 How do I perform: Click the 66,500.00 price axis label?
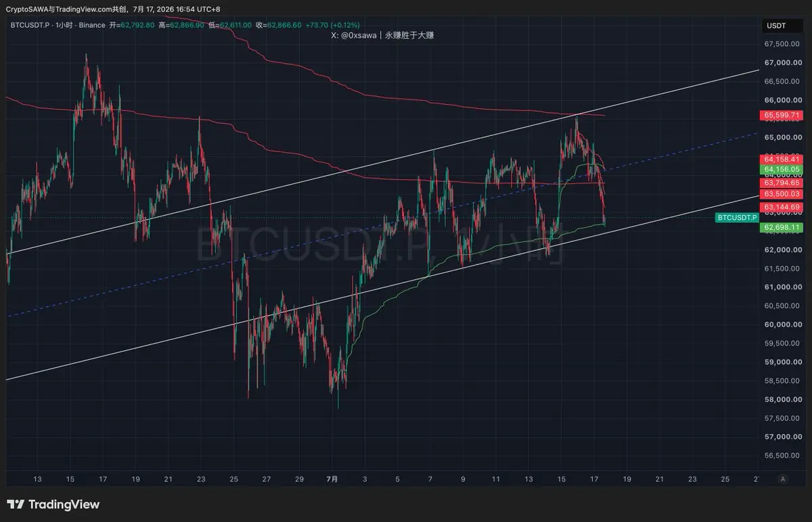point(783,82)
